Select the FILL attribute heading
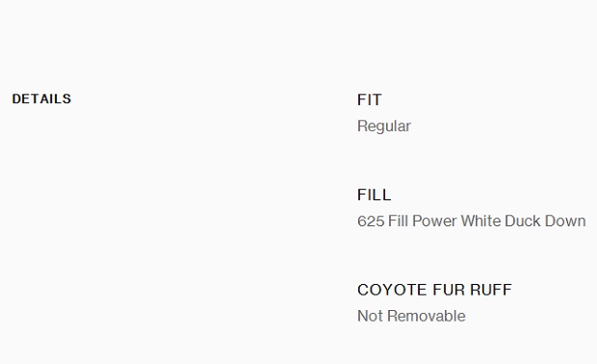This screenshot has width=597, height=364. tap(374, 195)
